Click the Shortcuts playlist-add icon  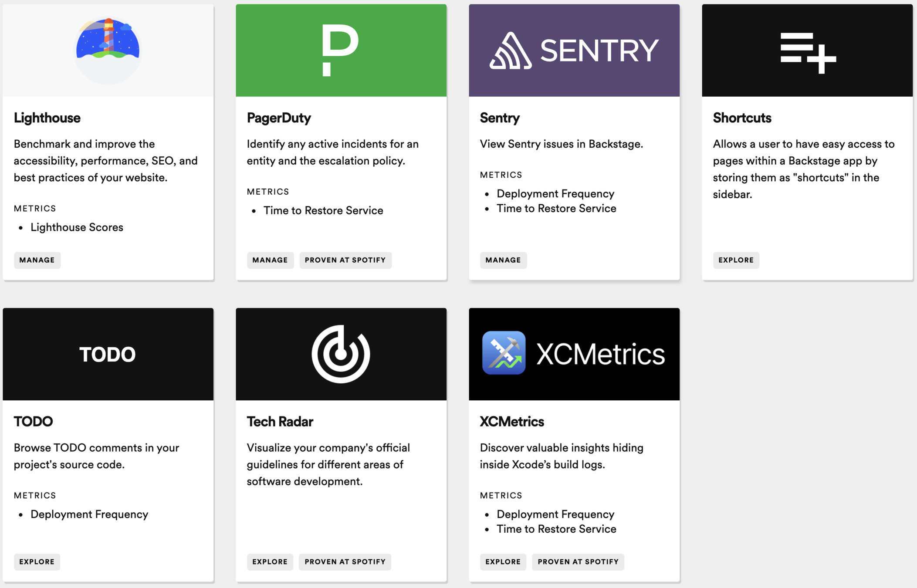pos(808,52)
